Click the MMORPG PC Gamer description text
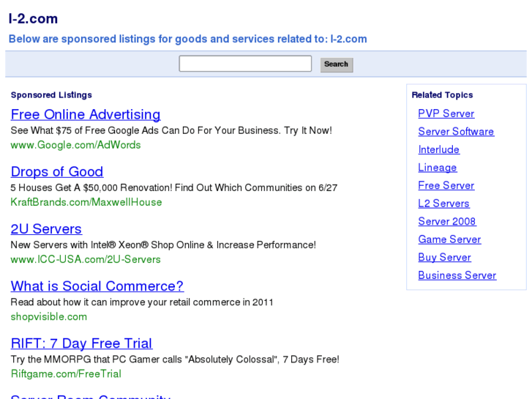 click(175, 359)
